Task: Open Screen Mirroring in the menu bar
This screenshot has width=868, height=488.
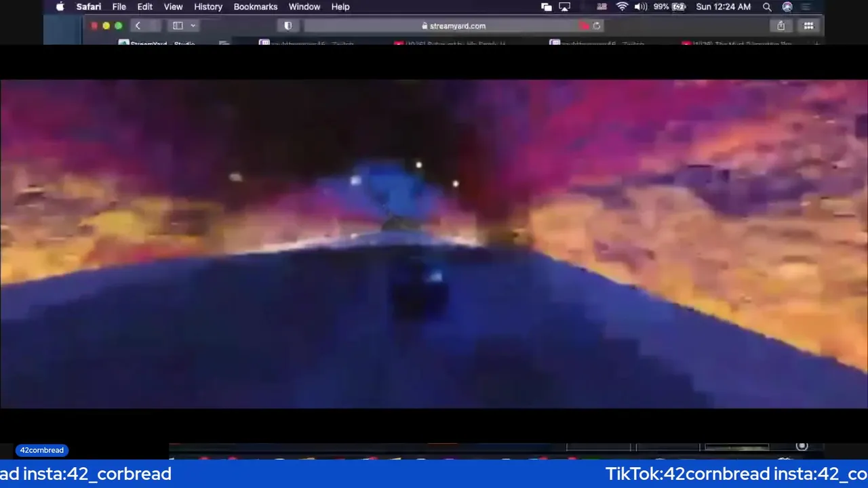Action: (x=547, y=7)
